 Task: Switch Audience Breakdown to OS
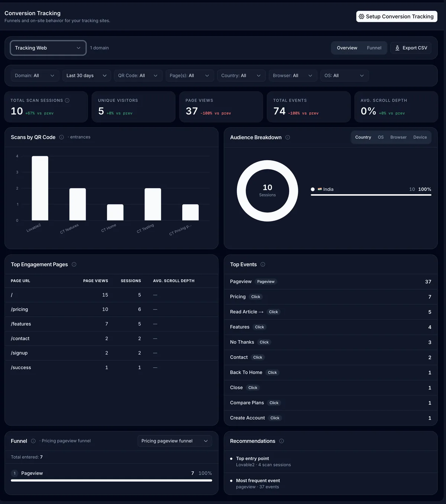(x=381, y=137)
